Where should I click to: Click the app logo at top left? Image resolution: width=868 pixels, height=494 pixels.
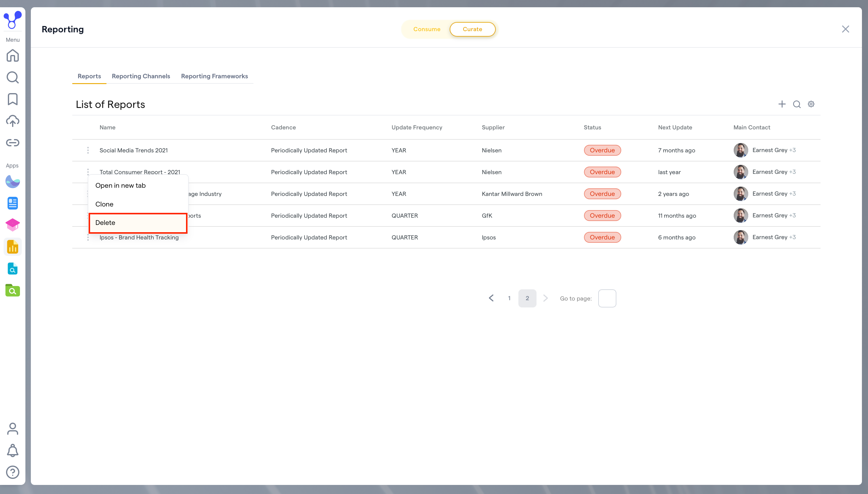13,20
